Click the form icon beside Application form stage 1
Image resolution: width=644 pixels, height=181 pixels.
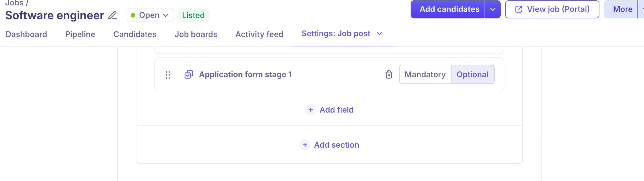(x=189, y=74)
